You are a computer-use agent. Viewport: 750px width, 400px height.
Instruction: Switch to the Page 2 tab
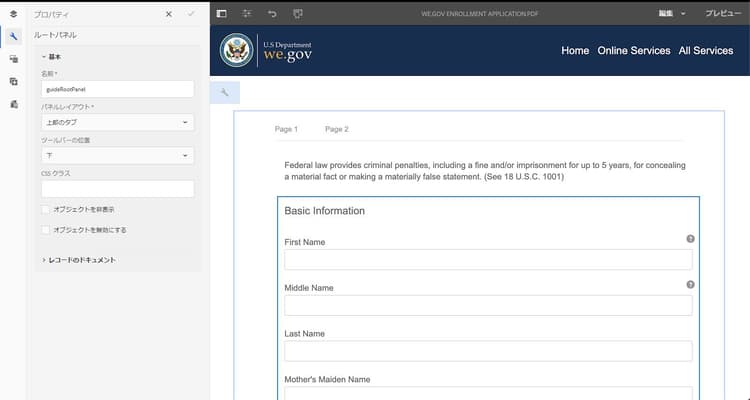[337, 129]
